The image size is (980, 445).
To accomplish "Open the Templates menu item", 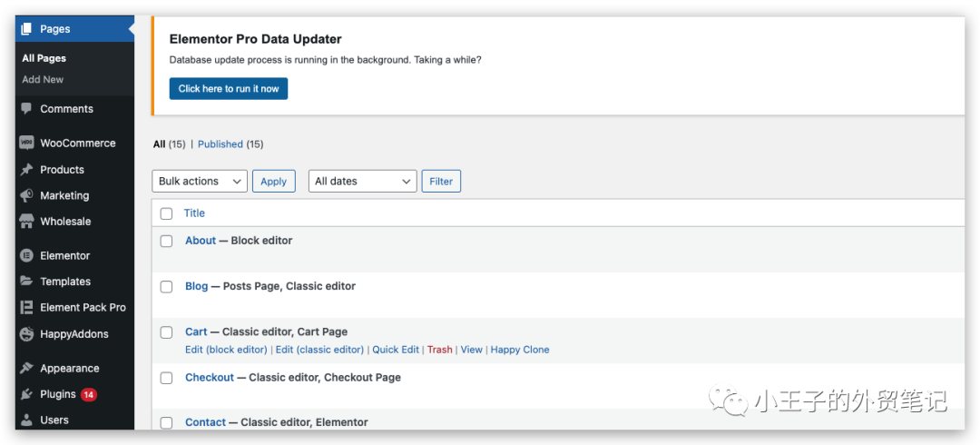I will click(65, 282).
